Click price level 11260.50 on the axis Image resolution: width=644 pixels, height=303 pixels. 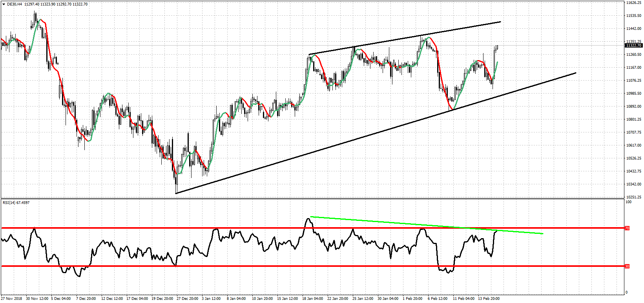tap(634, 55)
